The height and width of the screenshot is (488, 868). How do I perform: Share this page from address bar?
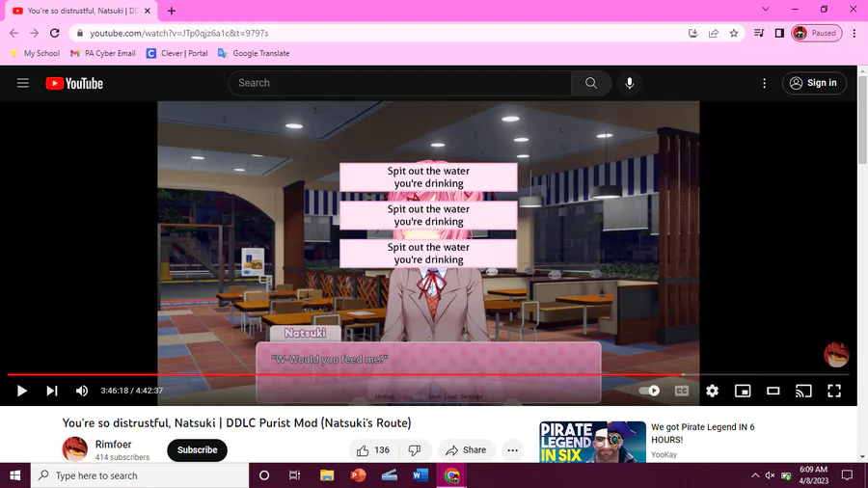click(713, 33)
